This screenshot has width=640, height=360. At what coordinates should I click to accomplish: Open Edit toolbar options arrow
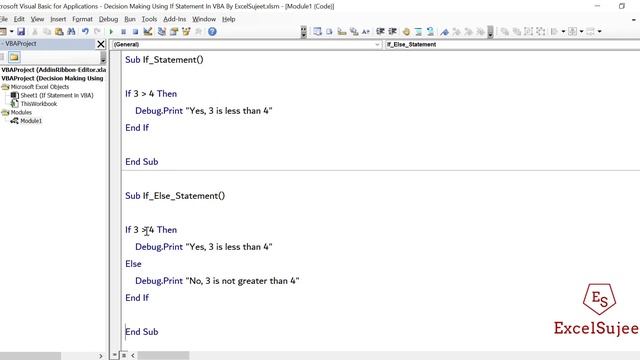(490, 31)
